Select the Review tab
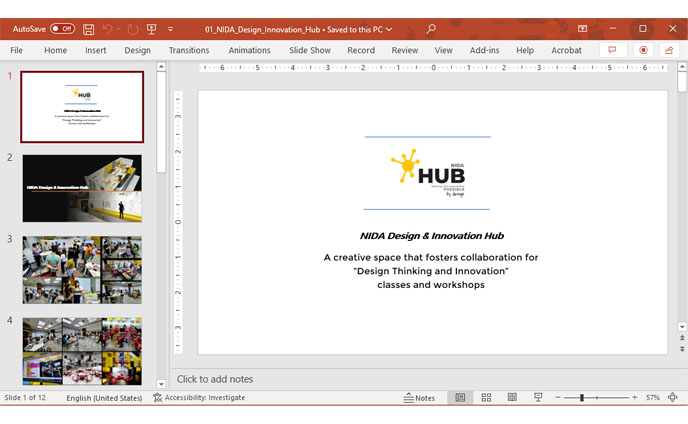Viewport: 688px width, 424px height. 405,50
